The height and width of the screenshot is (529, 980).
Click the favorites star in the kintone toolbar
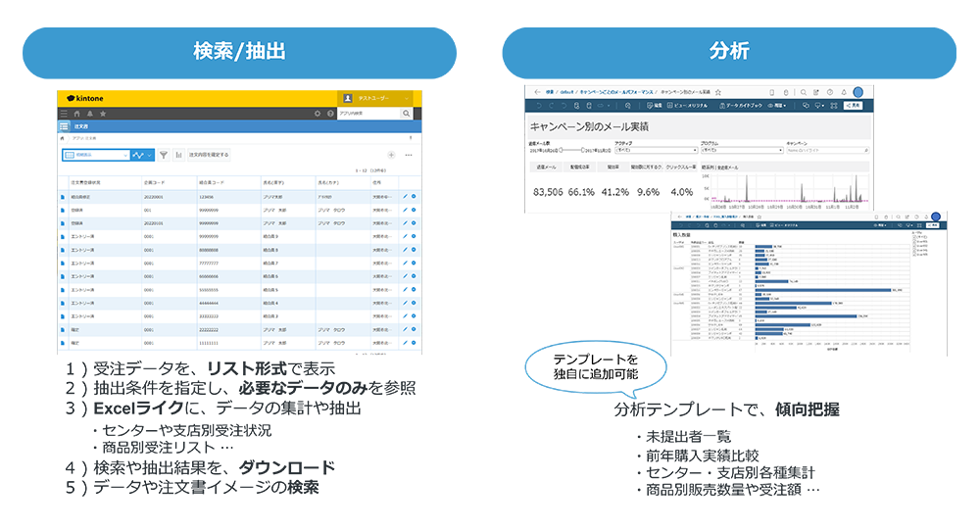(102, 114)
